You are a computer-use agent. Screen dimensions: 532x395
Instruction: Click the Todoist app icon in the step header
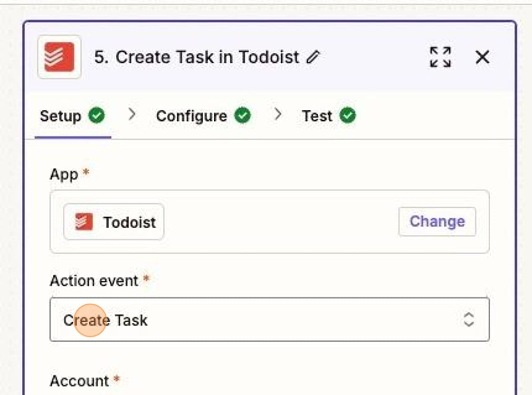[59, 57]
